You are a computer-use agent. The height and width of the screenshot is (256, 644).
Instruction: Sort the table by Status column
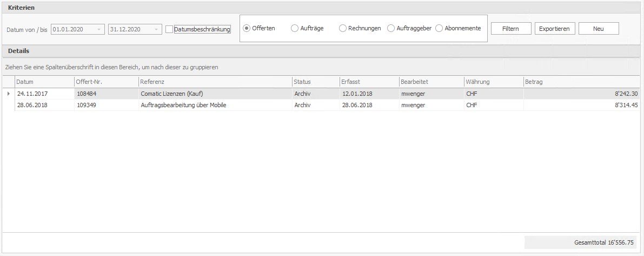(x=315, y=82)
